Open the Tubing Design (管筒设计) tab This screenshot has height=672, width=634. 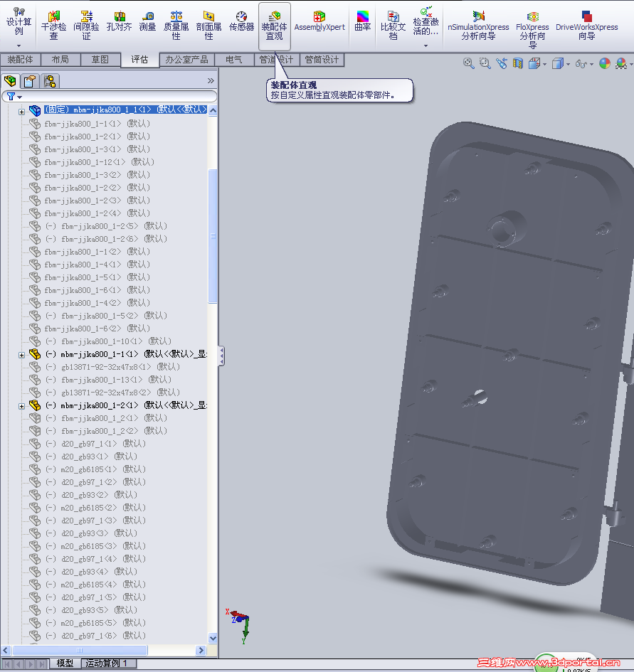click(x=322, y=60)
